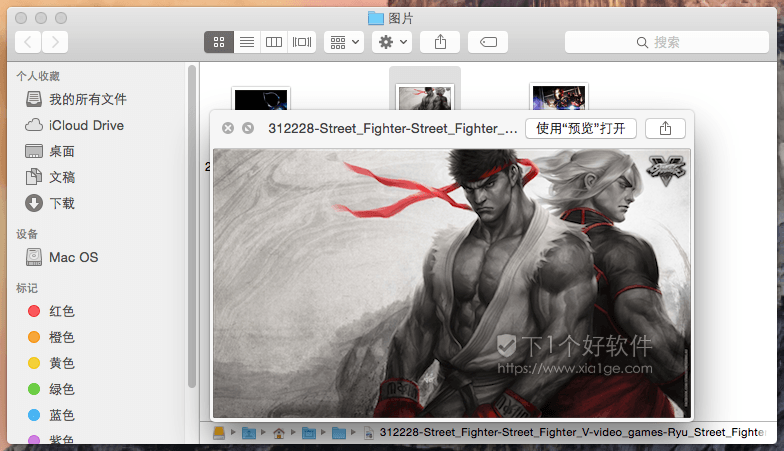
Task: Click 使用“预览”打开 button
Action: [x=580, y=128]
